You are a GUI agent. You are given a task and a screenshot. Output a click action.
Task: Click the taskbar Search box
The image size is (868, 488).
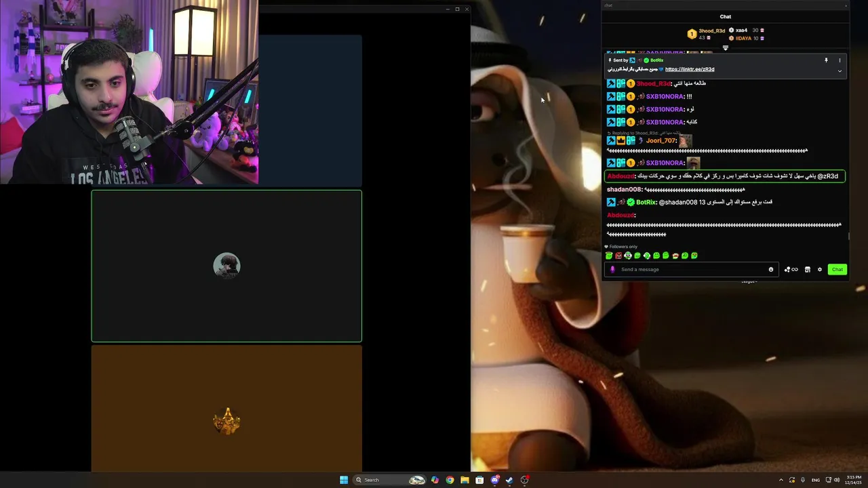(x=389, y=480)
